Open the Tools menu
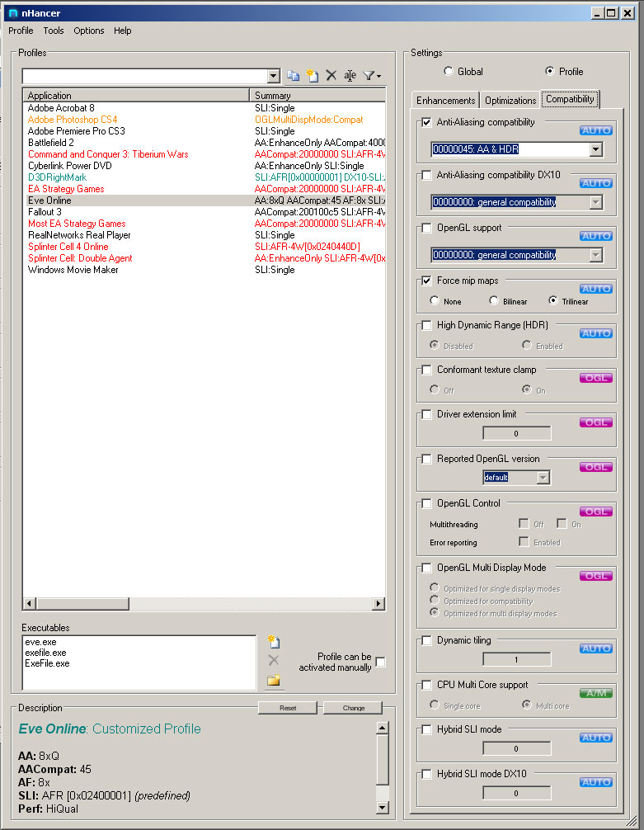 point(54,31)
